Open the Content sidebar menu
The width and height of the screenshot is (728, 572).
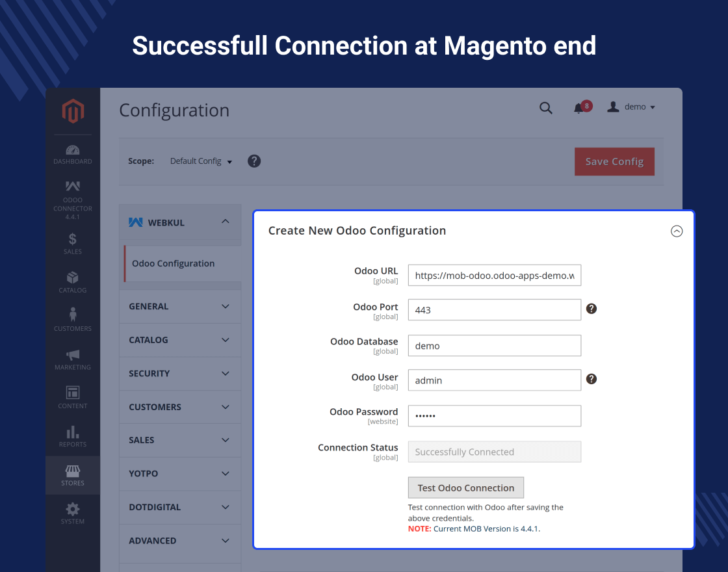point(73,397)
